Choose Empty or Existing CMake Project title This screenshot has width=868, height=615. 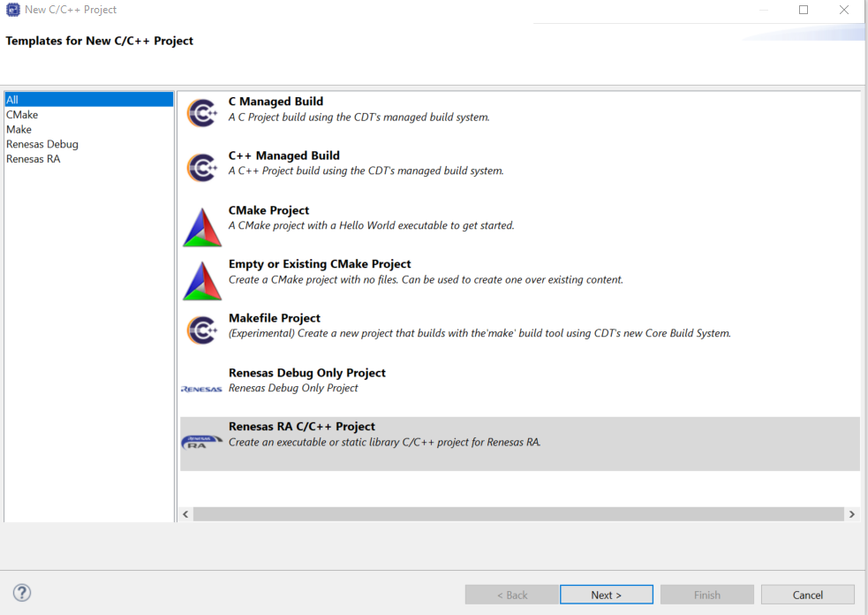point(320,264)
